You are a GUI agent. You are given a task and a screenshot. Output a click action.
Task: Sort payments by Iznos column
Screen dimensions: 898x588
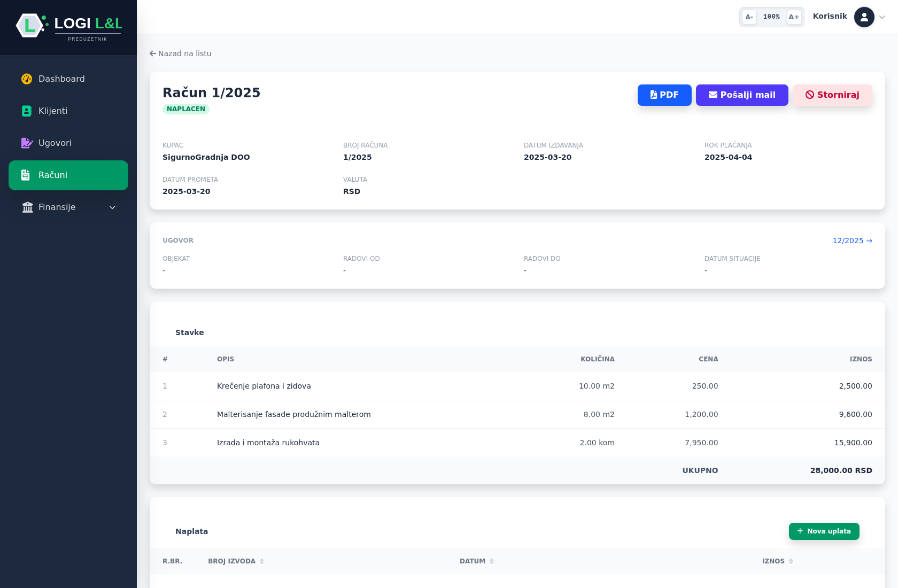pyautogui.click(x=778, y=561)
